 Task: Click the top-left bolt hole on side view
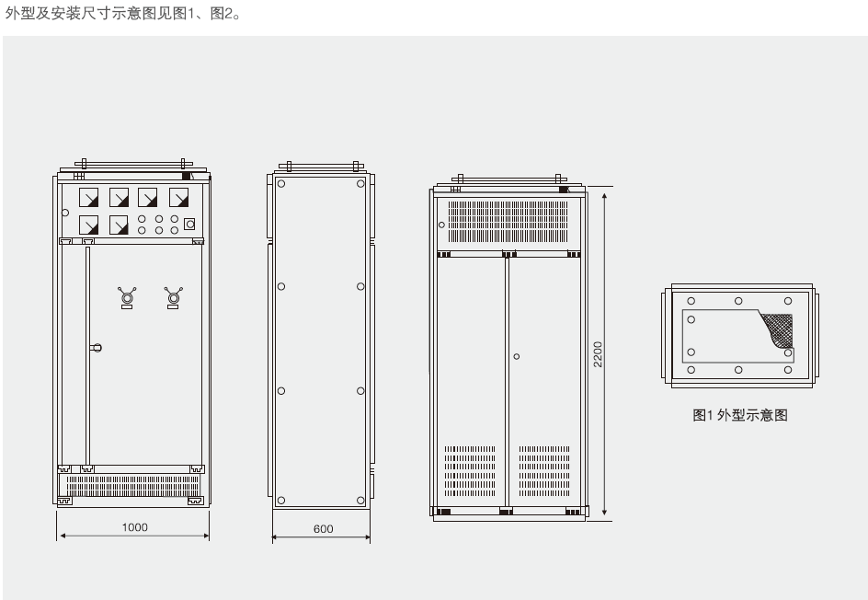click(x=281, y=184)
